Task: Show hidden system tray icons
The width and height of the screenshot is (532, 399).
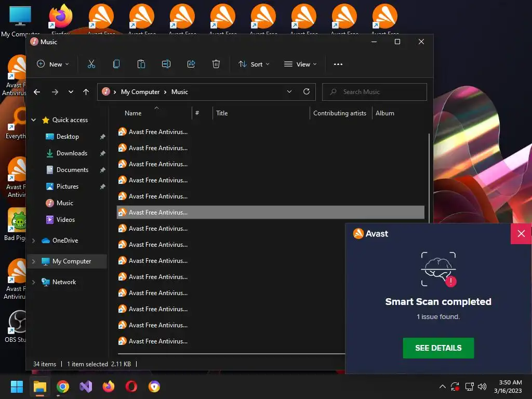Action: (x=443, y=387)
